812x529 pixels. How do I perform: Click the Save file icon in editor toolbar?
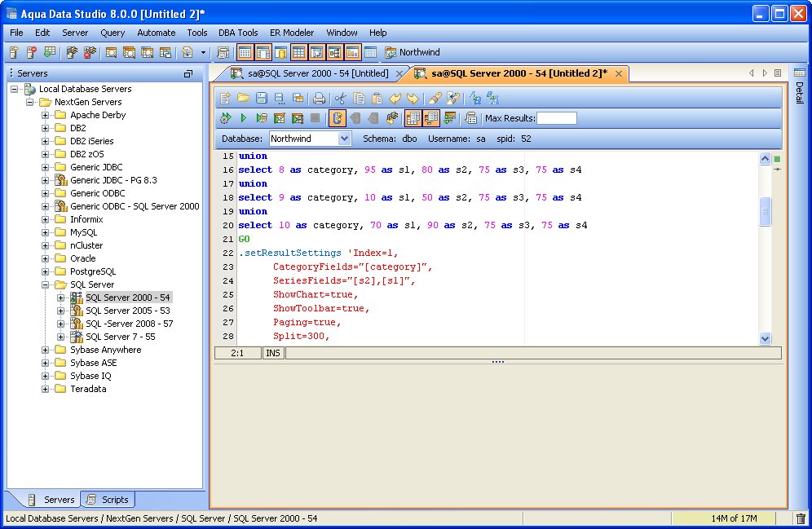(x=262, y=98)
